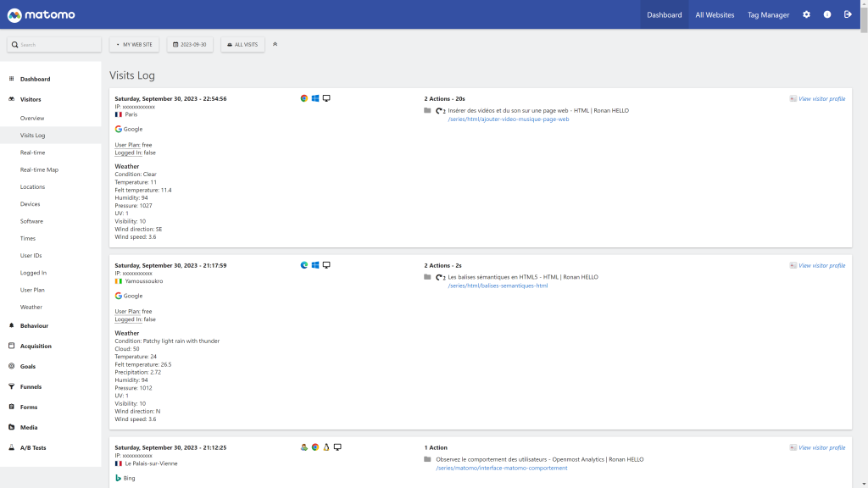
Task: Open the ALL VISITS segment selector
Action: tap(242, 44)
